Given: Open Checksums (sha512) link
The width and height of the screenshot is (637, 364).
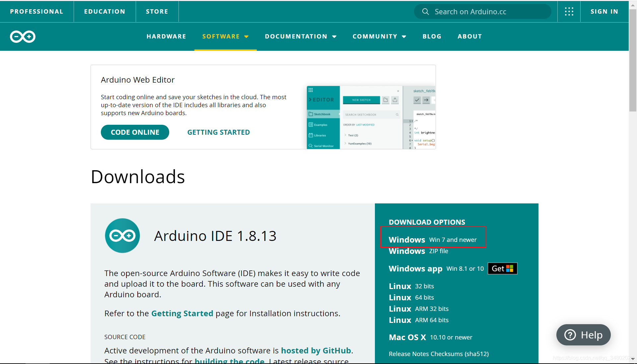Looking at the screenshot, I should pyautogui.click(x=459, y=354).
